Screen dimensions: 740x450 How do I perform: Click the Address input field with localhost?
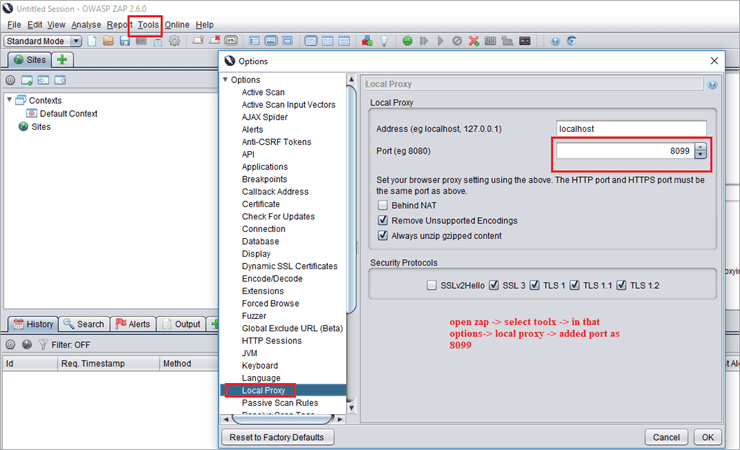pos(630,129)
